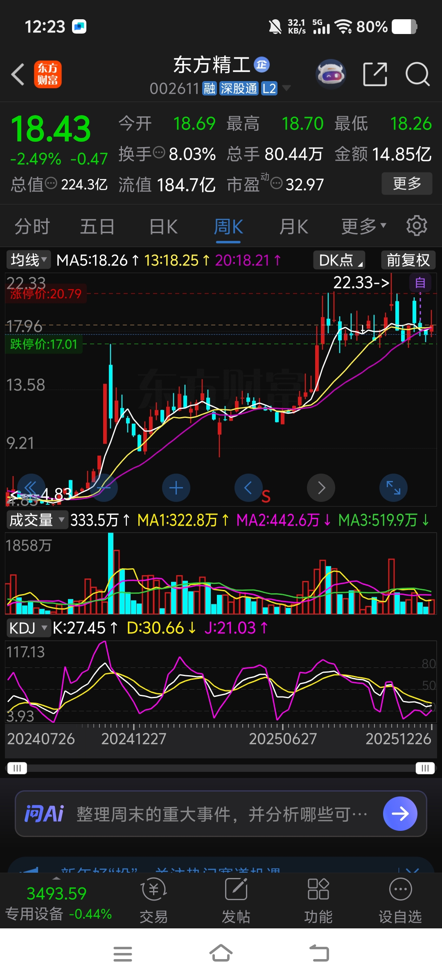Toggle the 前复权 adjustment button

tap(408, 260)
